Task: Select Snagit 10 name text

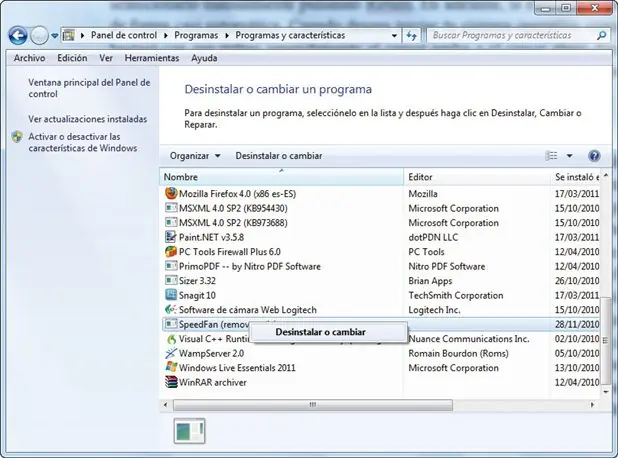Action: tap(197, 296)
